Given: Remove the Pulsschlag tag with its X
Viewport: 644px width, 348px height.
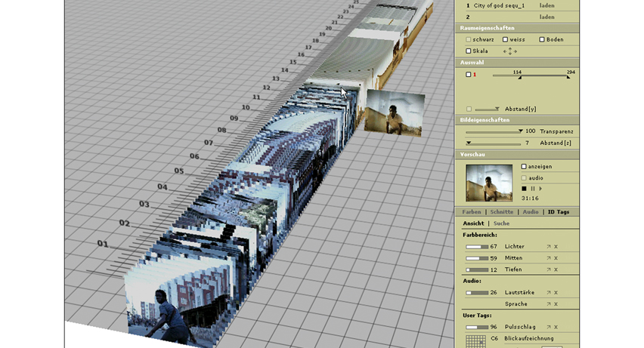Looking at the screenshot, I should [x=556, y=327].
